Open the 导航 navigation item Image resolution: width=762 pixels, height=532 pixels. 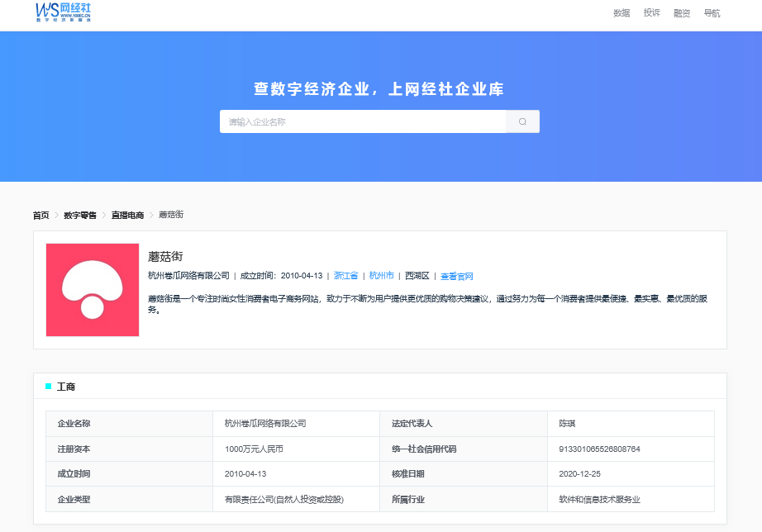712,13
